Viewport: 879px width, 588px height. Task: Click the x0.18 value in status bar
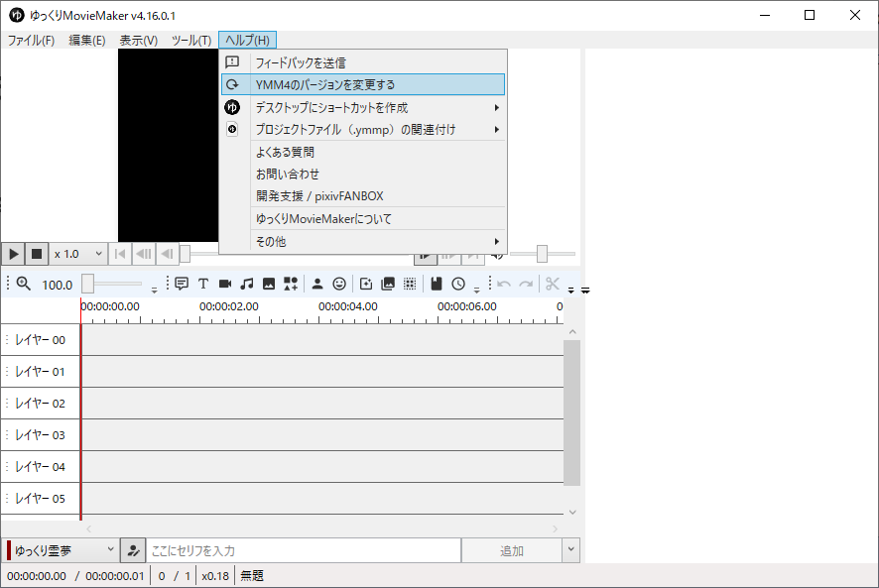(215, 576)
